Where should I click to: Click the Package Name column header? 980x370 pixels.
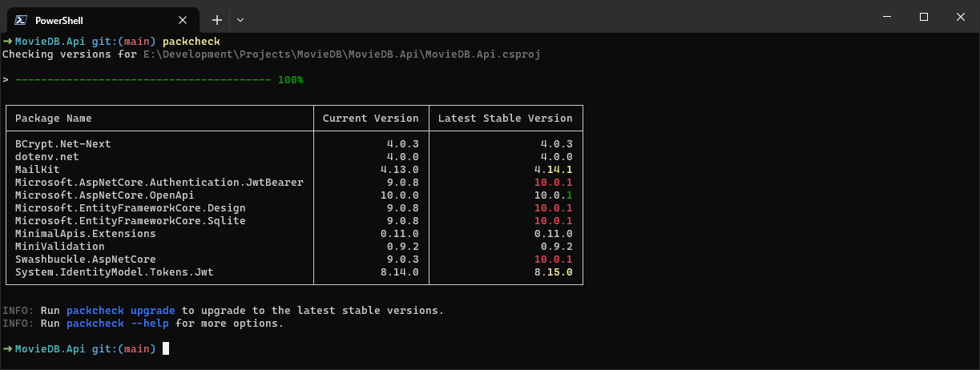coord(54,119)
